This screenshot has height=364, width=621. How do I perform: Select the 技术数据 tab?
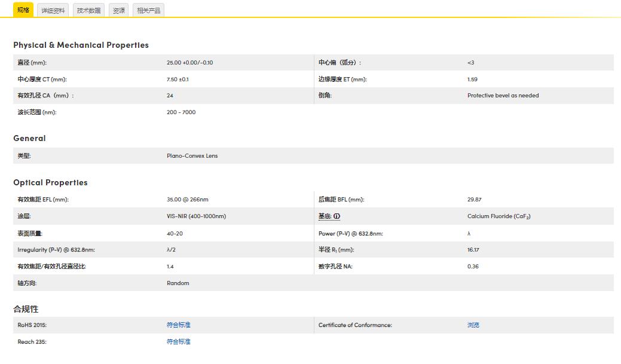coord(88,10)
